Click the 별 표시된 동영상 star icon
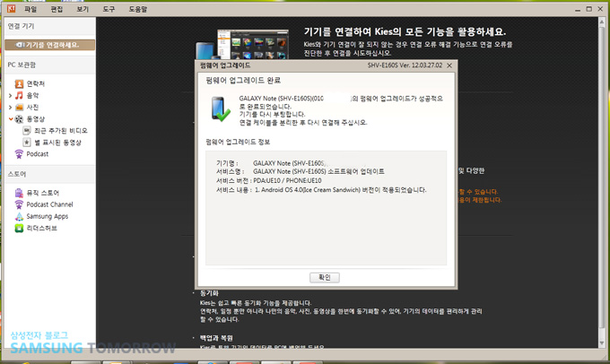This screenshot has width=610, height=364. pyautogui.click(x=26, y=143)
